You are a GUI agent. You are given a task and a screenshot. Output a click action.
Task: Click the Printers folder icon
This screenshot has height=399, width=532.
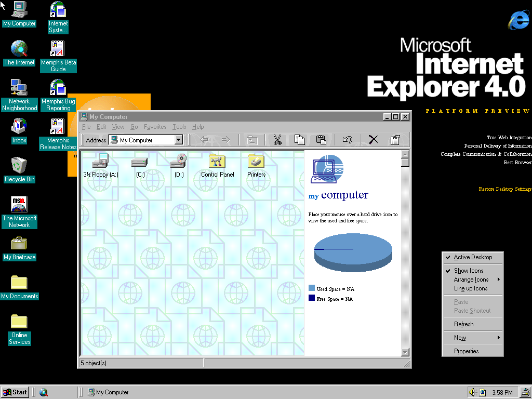(256, 162)
